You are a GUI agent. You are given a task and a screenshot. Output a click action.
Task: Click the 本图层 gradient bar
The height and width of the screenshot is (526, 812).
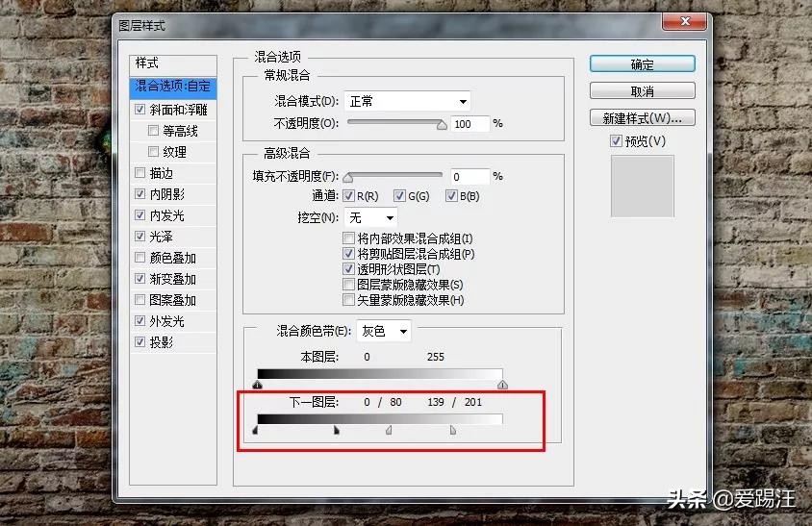[380, 374]
